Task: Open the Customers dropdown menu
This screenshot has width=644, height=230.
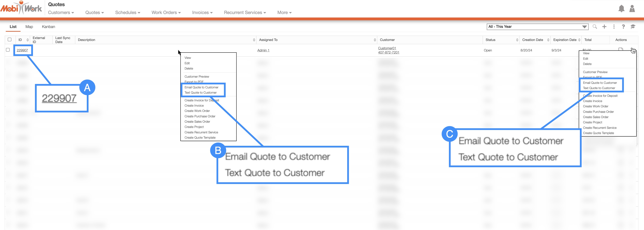Action: point(61,12)
